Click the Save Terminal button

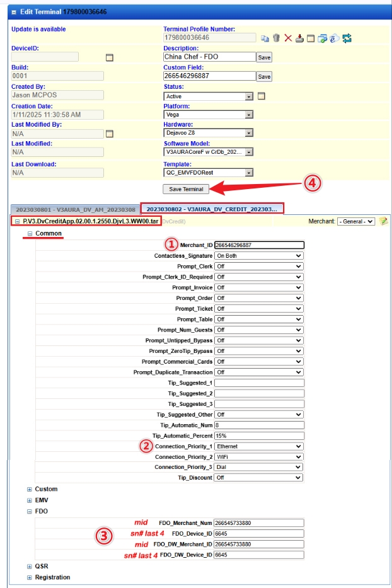click(x=186, y=188)
